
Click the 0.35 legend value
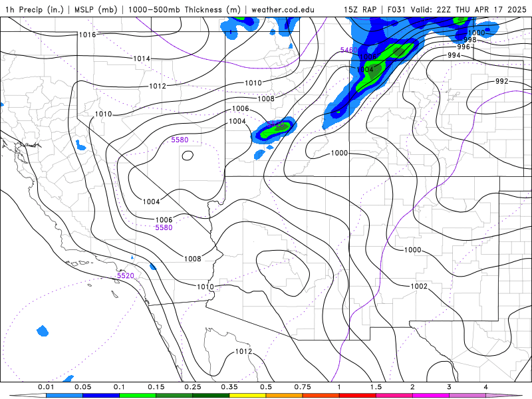point(229,387)
